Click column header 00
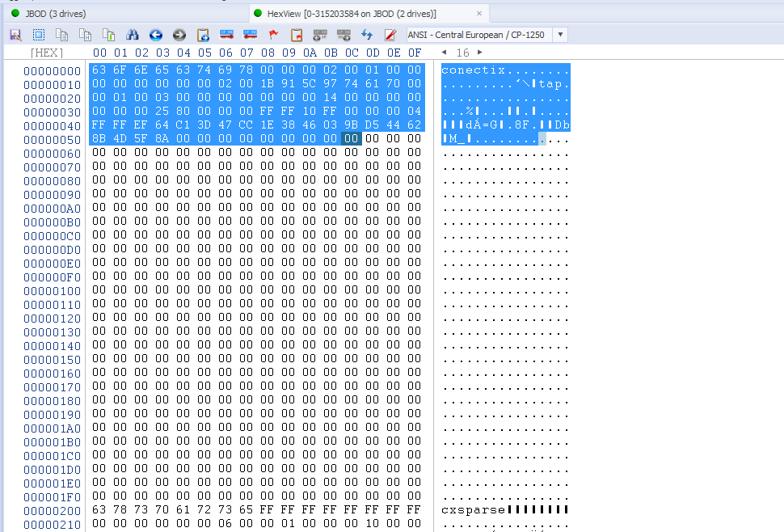This screenshot has width=784, height=532. click(x=99, y=53)
